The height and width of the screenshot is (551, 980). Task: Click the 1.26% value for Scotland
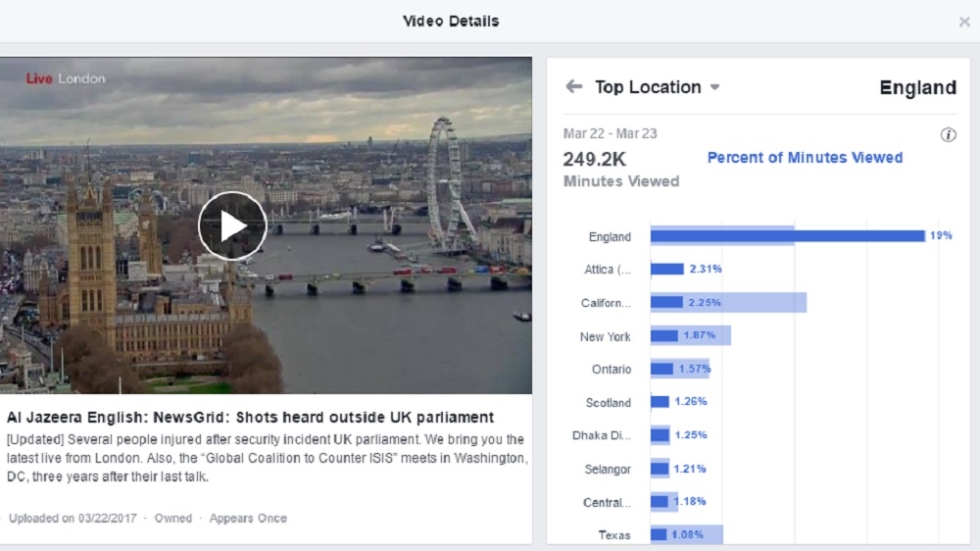coord(691,402)
